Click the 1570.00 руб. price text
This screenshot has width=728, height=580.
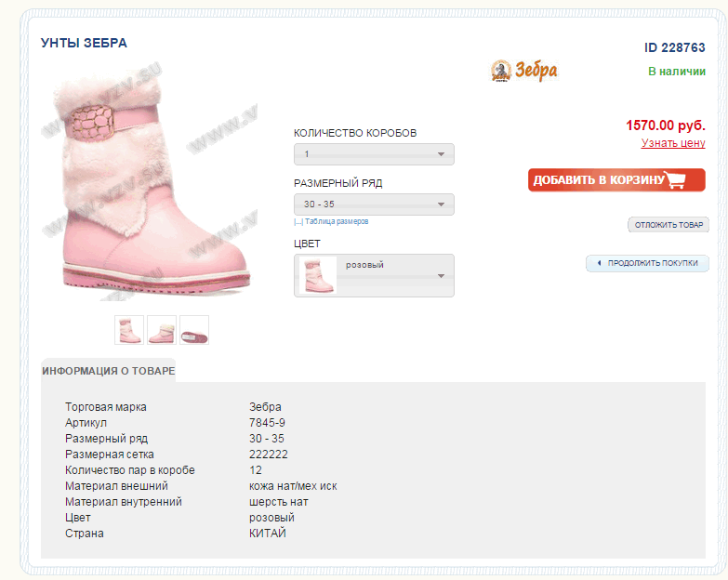[x=666, y=125]
